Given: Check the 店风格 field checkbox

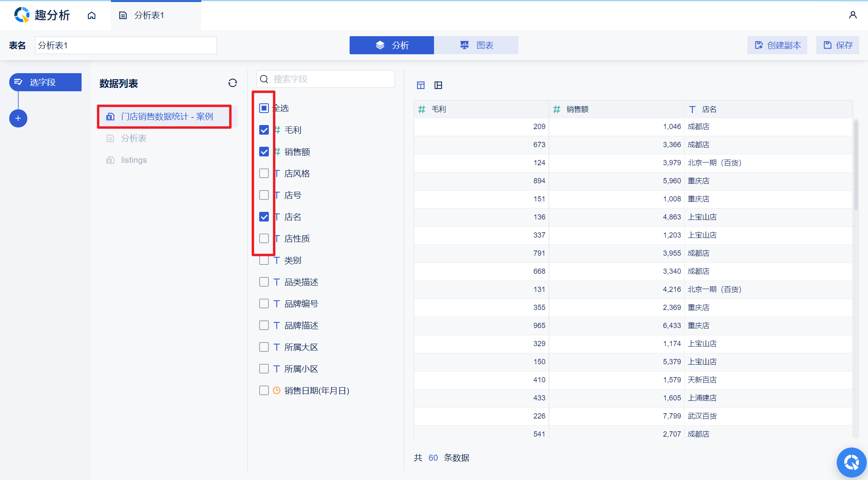Looking at the screenshot, I should click(264, 173).
